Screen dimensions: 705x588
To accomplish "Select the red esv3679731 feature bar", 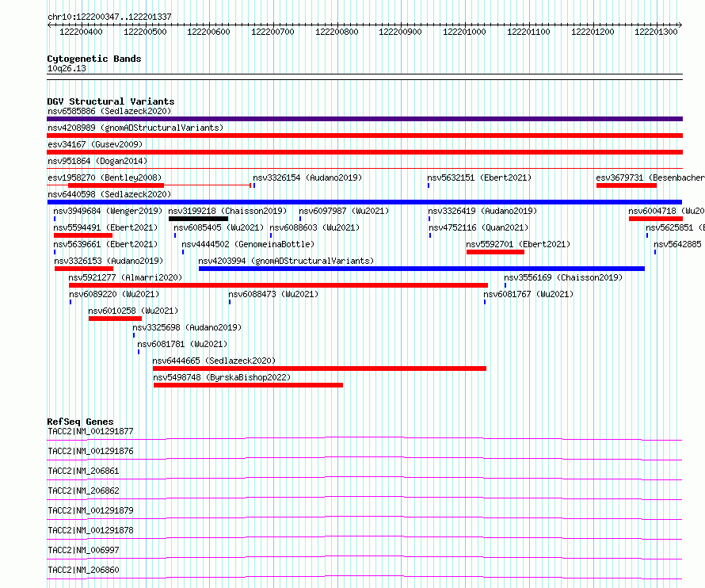I will (x=627, y=185).
